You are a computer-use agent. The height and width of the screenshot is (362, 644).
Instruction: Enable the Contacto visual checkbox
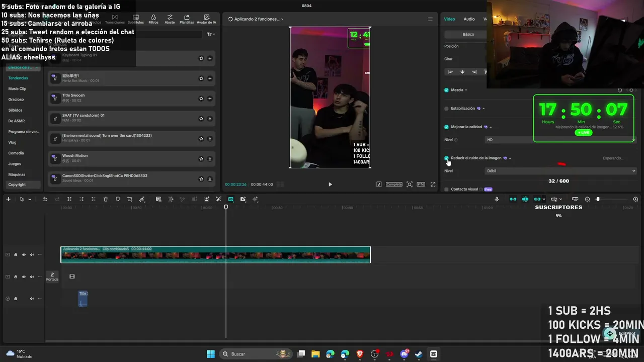[x=446, y=189]
